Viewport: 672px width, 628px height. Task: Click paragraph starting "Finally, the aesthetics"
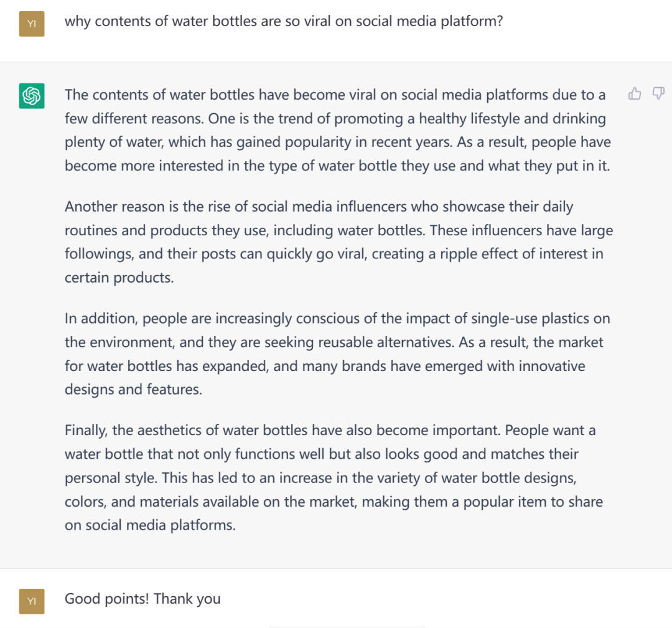click(334, 477)
